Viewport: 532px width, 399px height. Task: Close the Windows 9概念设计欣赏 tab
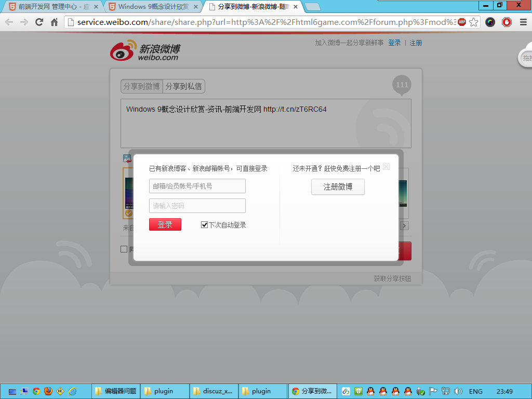[196, 7]
